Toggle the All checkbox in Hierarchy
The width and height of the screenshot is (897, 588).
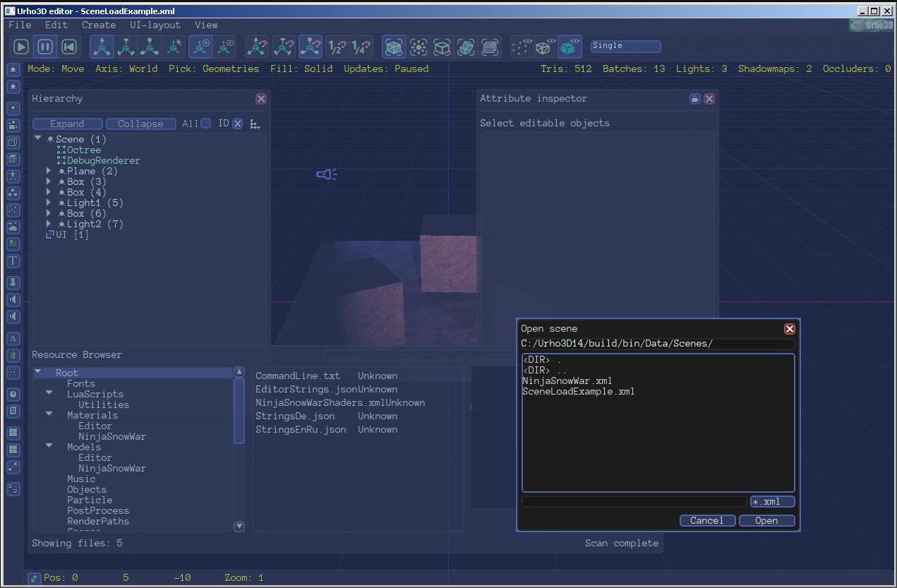pyautogui.click(x=205, y=124)
